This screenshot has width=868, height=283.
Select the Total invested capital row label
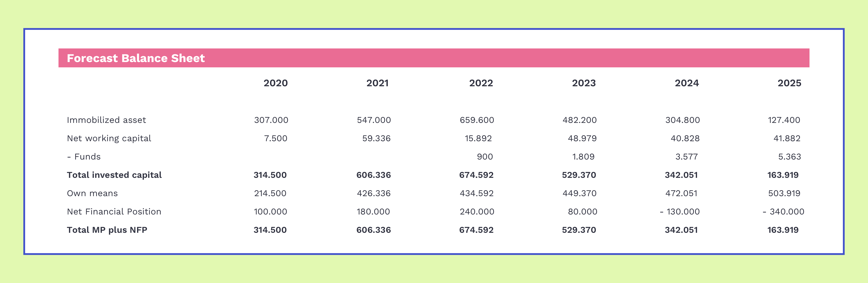point(114,175)
